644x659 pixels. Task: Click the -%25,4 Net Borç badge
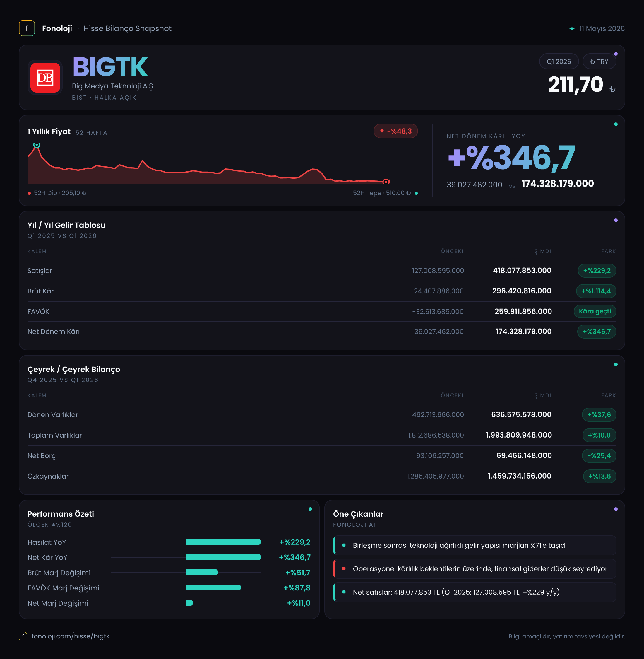599,455
